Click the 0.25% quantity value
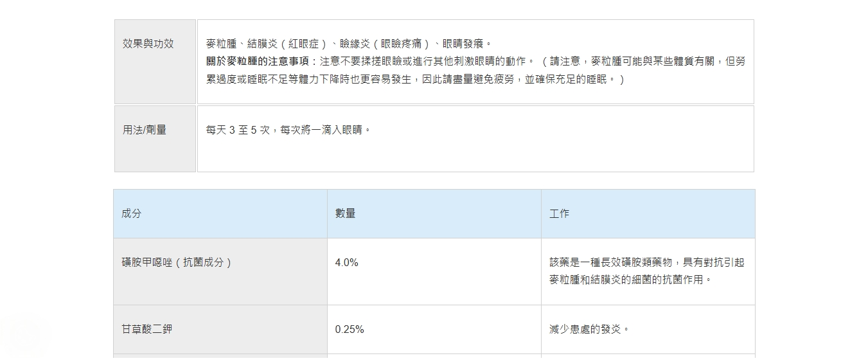The height and width of the screenshot is (358, 868). coord(350,330)
